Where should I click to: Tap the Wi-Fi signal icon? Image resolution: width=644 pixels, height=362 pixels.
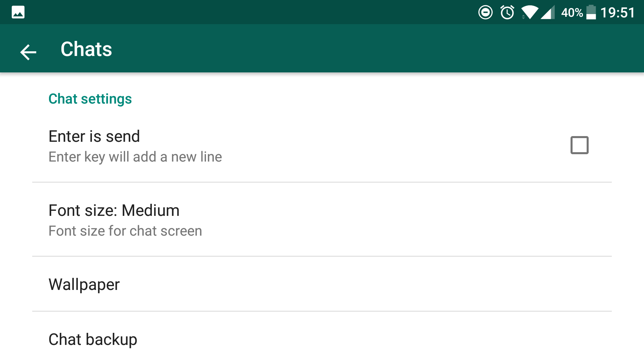pyautogui.click(x=530, y=13)
